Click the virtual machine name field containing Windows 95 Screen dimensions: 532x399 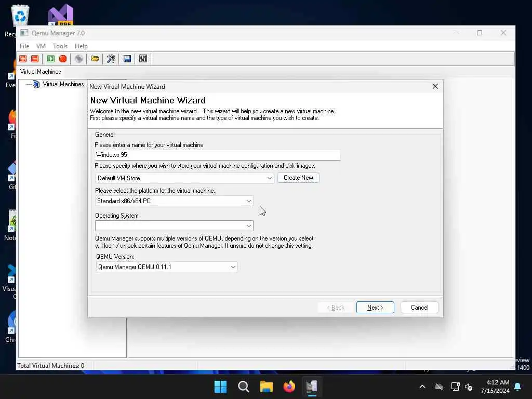click(x=218, y=155)
